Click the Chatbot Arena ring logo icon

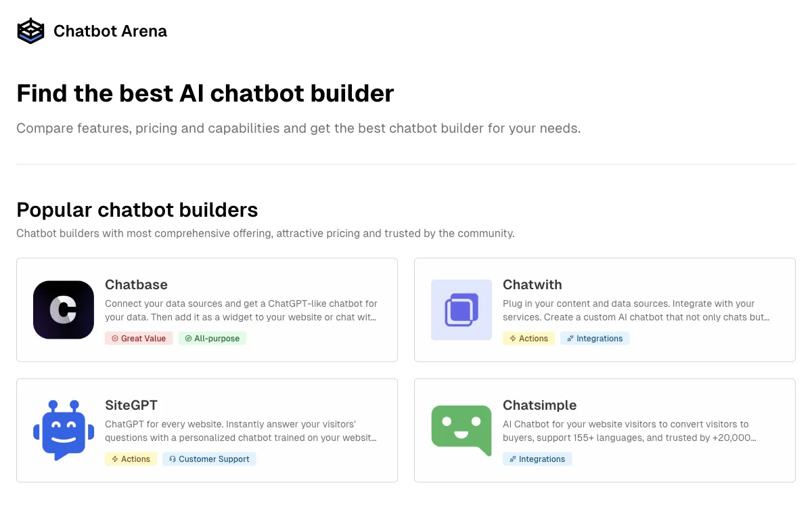pos(30,31)
